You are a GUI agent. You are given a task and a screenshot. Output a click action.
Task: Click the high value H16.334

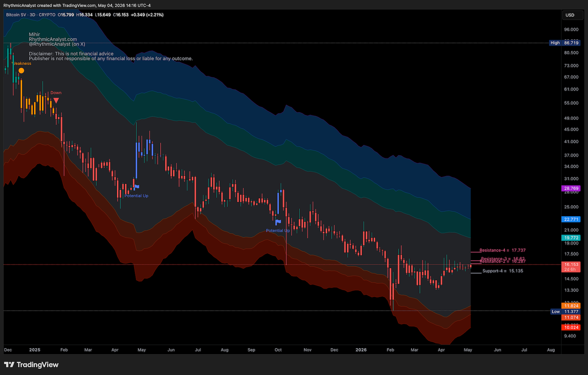point(85,15)
